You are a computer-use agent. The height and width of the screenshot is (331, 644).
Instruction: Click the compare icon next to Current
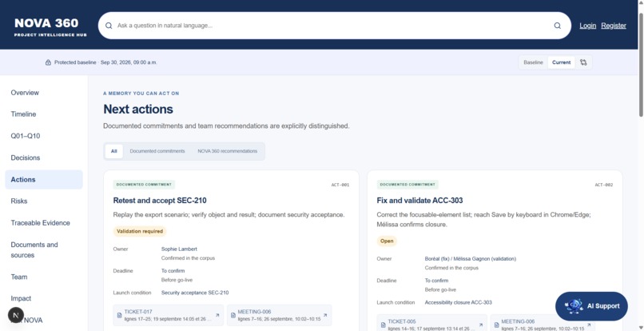click(583, 62)
